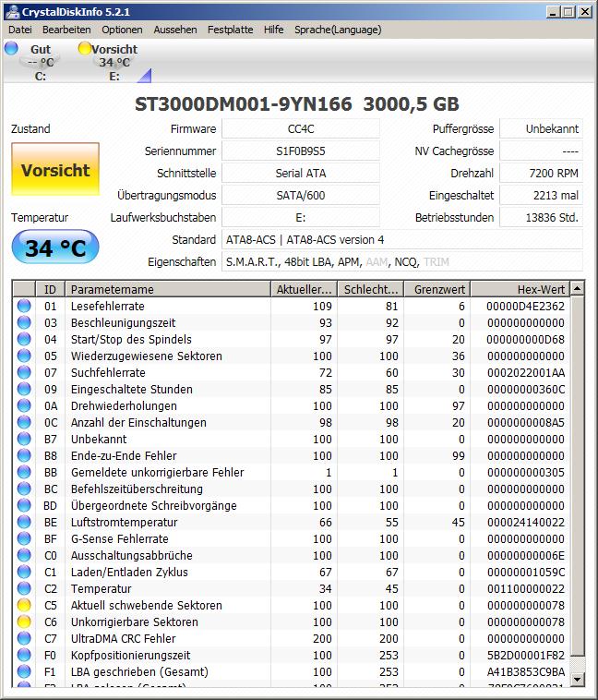Image resolution: width=598 pixels, height=700 pixels.
Task: Open the Optionen menu
Action: [123, 30]
